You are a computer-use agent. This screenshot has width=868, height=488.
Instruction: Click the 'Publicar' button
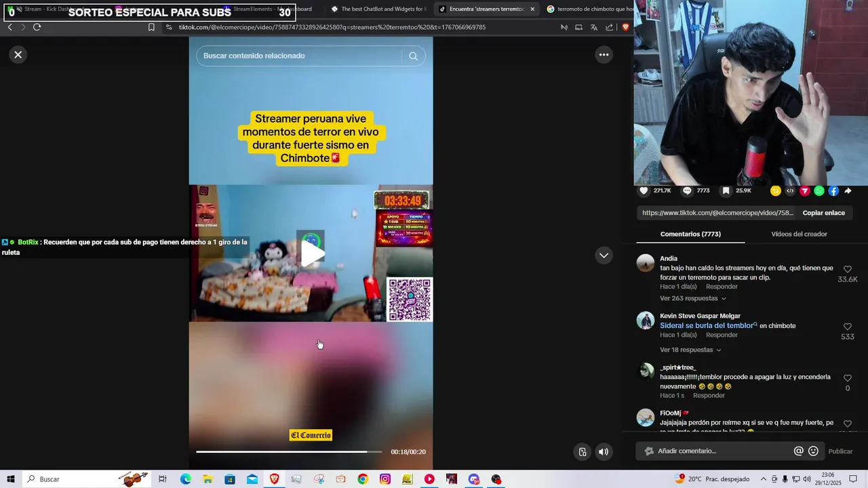click(x=840, y=451)
